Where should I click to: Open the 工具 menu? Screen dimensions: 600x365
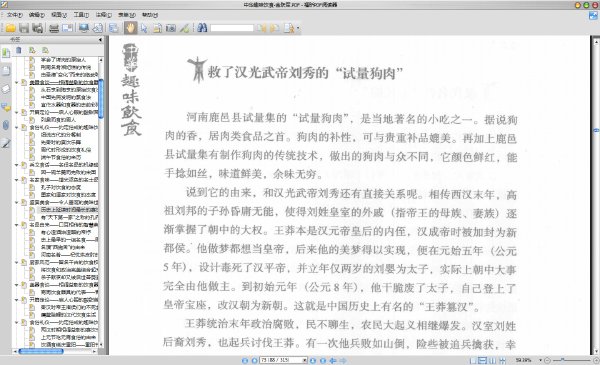(81, 15)
